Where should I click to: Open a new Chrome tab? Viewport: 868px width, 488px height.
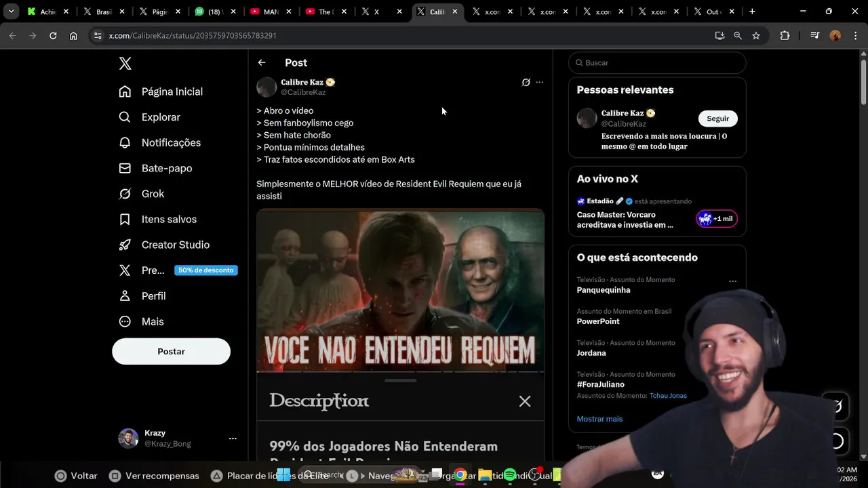point(752,12)
